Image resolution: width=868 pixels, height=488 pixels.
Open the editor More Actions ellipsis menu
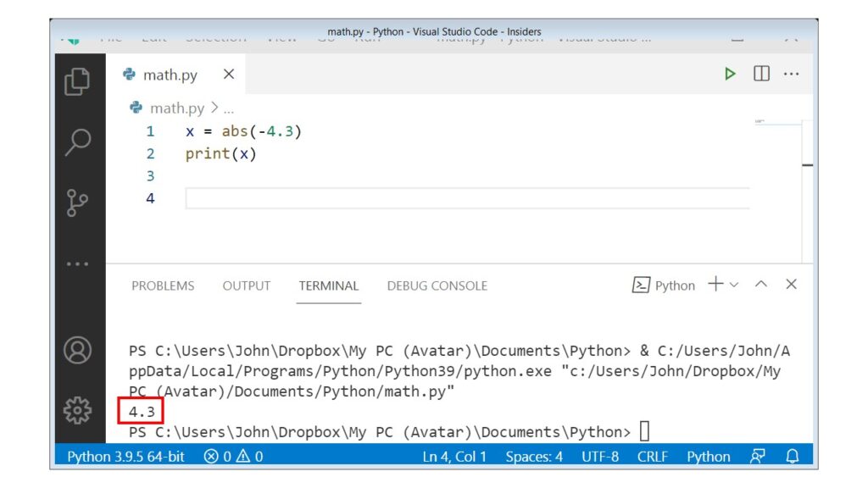[791, 75]
